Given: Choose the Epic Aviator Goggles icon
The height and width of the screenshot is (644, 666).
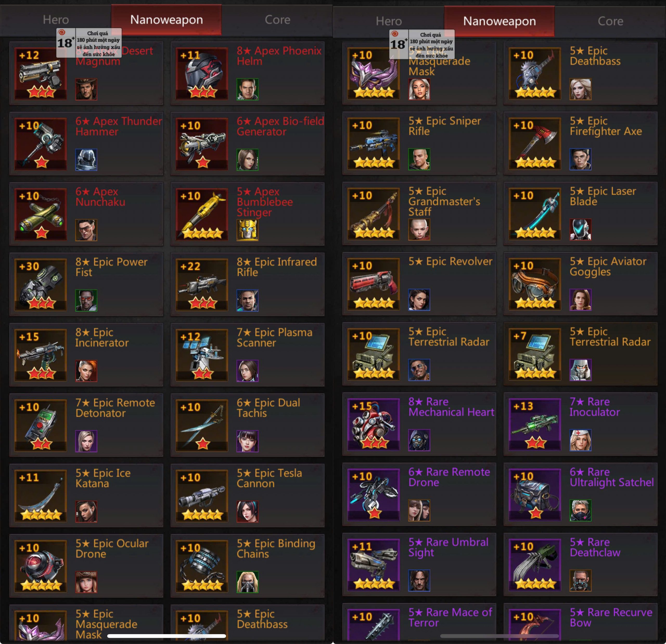Looking at the screenshot, I should point(535,284).
